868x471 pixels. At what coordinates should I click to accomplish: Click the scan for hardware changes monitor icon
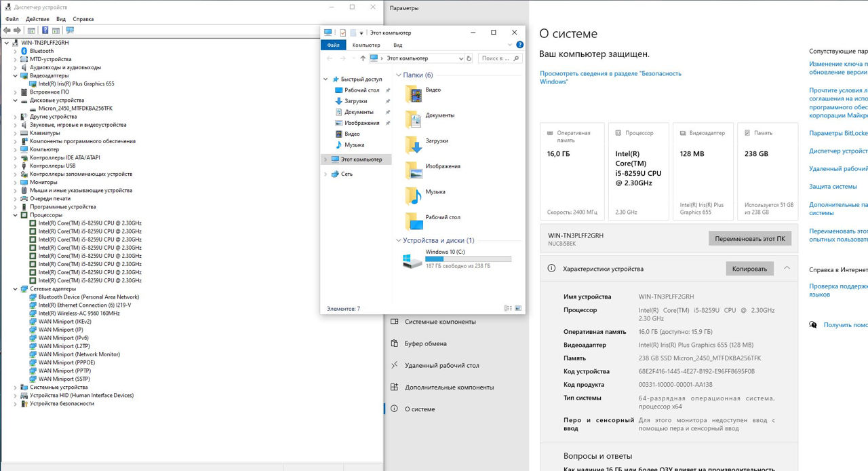coord(70,31)
